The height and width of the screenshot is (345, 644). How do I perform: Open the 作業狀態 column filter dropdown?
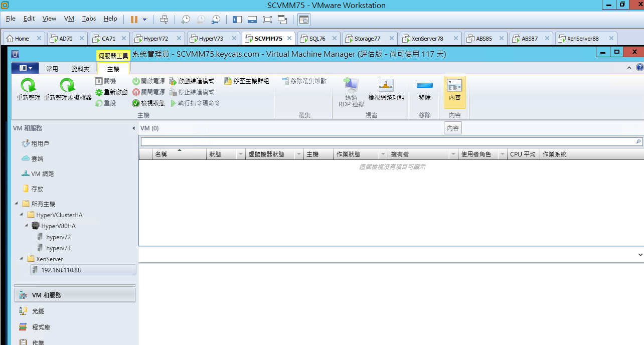(383, 154)
